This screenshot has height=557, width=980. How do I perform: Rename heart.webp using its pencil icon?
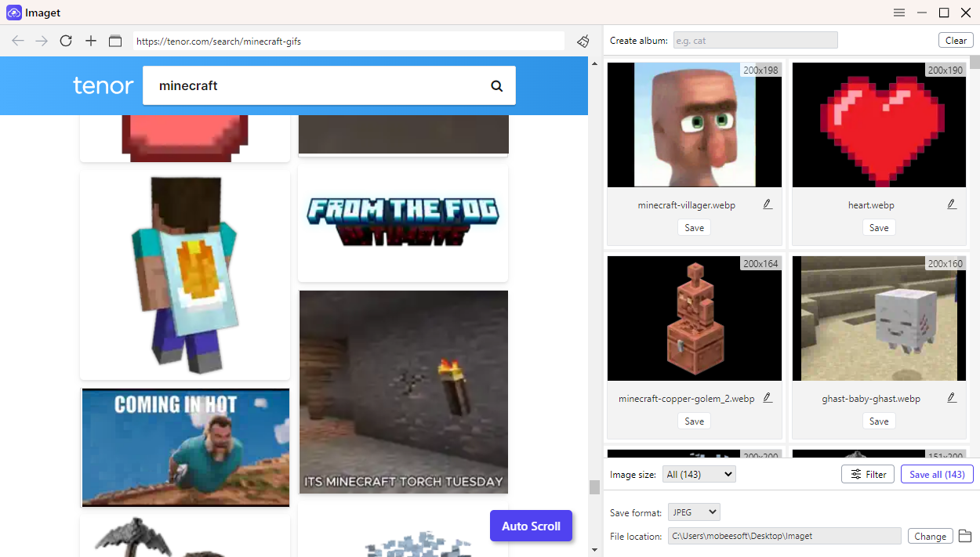point(951,203)
